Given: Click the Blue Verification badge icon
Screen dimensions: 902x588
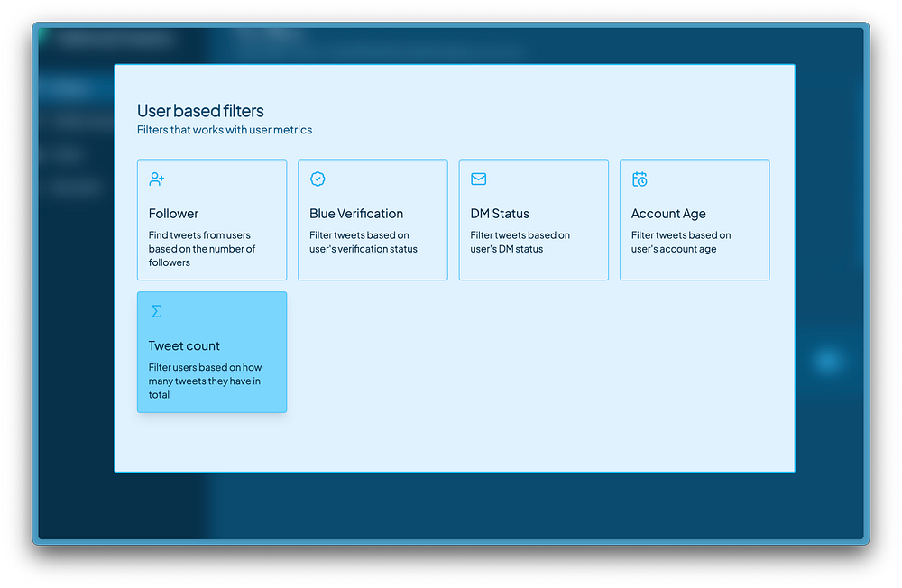Looking at the screenshot, I should (x=318, y=179).
